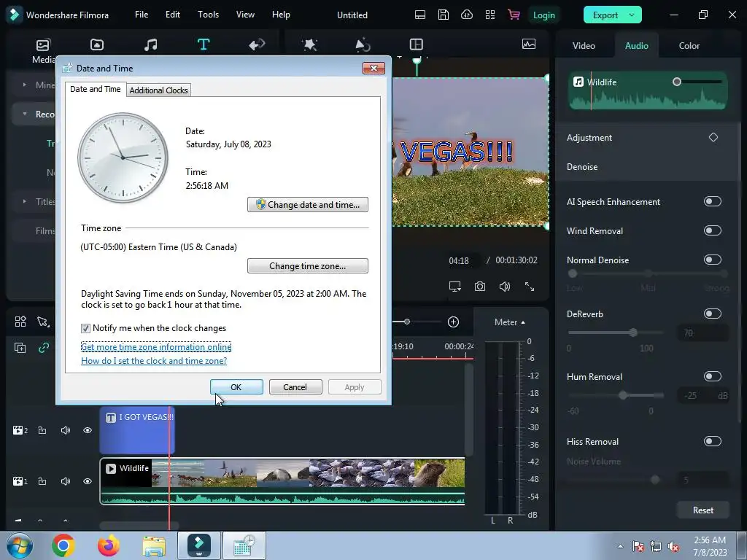
Task: Zoom in timeline with the plus icon
Action: tap(453, 322)
